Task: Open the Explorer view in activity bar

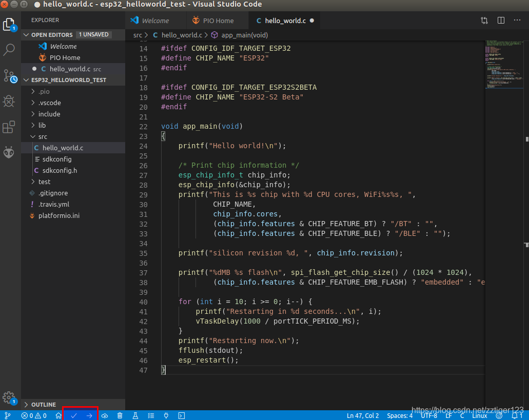Action: click(x=9, y=25)
